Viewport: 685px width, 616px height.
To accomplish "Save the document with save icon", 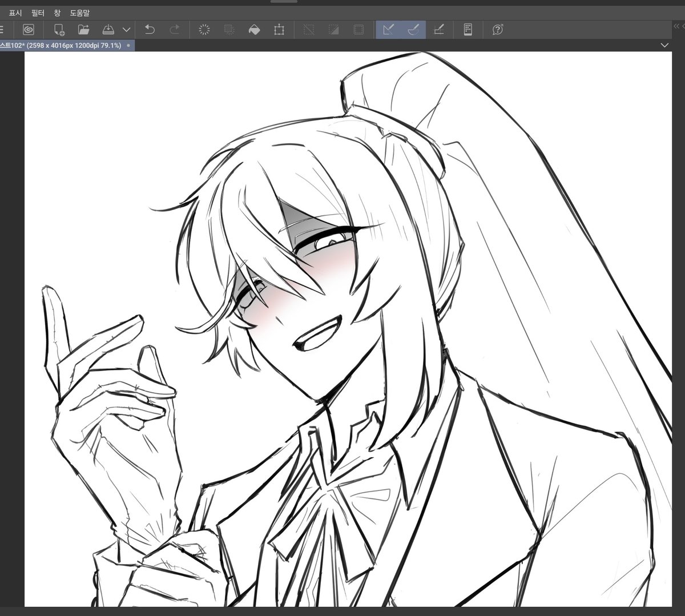I will 108,30.
